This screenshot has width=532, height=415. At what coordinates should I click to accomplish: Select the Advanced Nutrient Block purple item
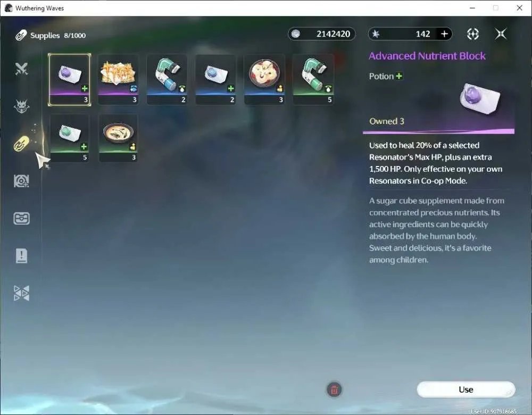70,79
